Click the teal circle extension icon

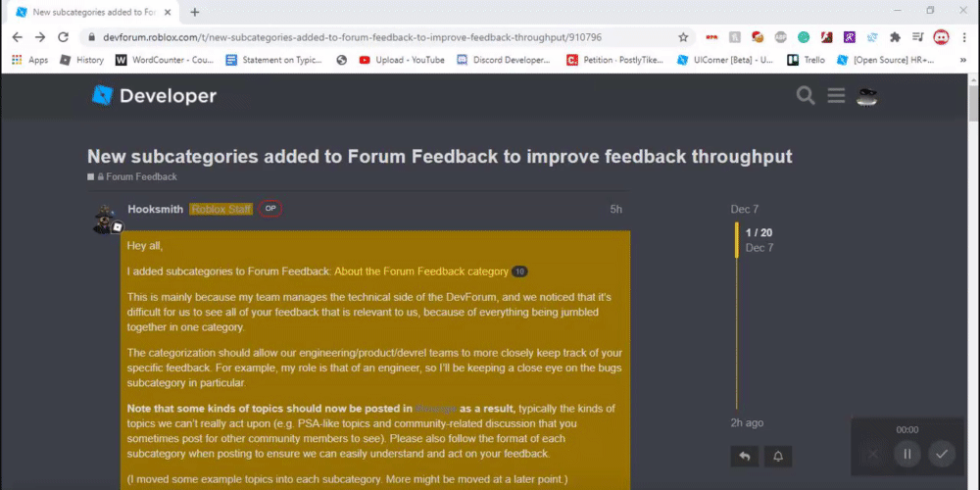[x=804, y=37]
